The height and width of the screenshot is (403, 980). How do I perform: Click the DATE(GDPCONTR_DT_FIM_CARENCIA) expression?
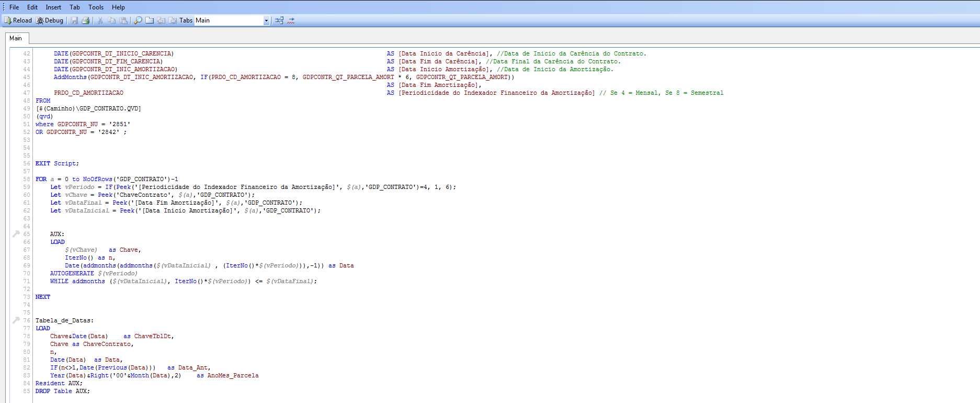click(108, 61)
